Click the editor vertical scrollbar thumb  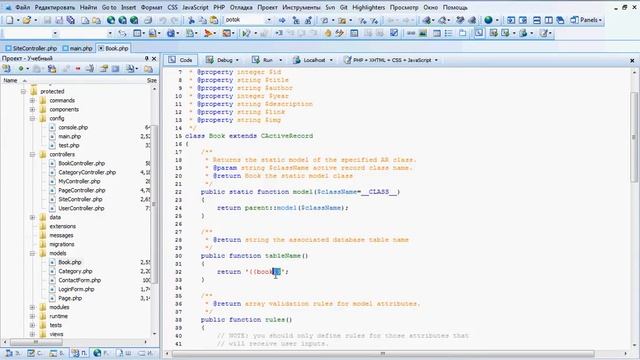[633, 137]
